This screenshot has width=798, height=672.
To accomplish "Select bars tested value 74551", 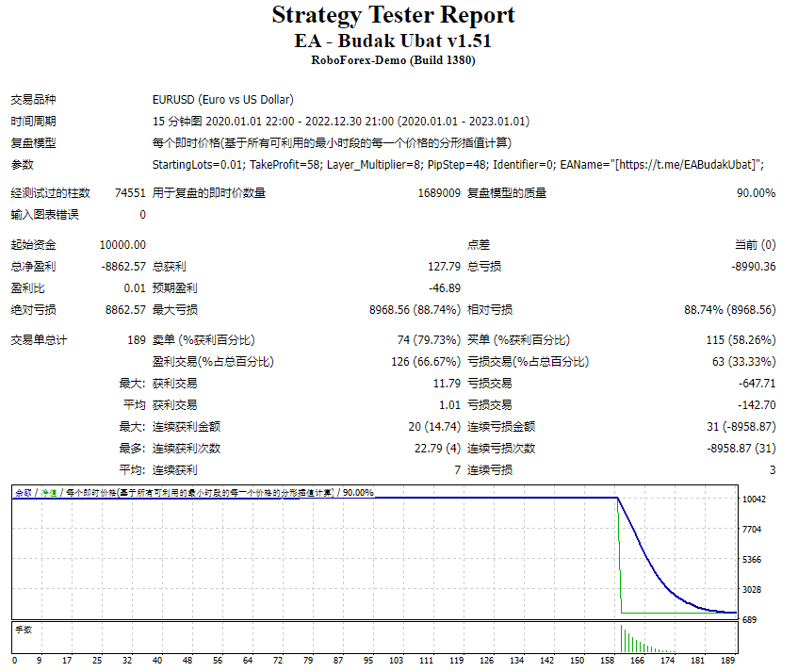I will tap(130, 193).
